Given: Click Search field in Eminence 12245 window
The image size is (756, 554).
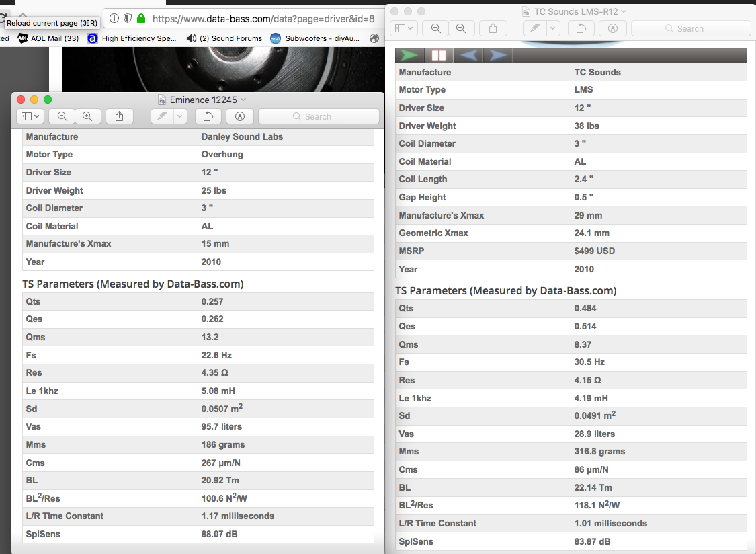Looking at the screenshot, I should click(319, 116).
